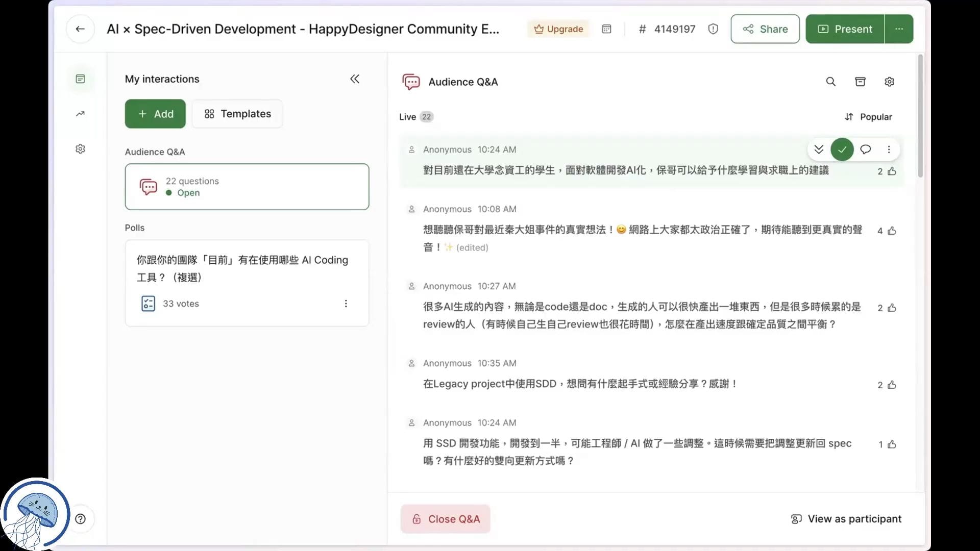Upvote the 秦大姐 question with 4 likes
The height and width of the screenshot is (551, 980).
(892, 231)
